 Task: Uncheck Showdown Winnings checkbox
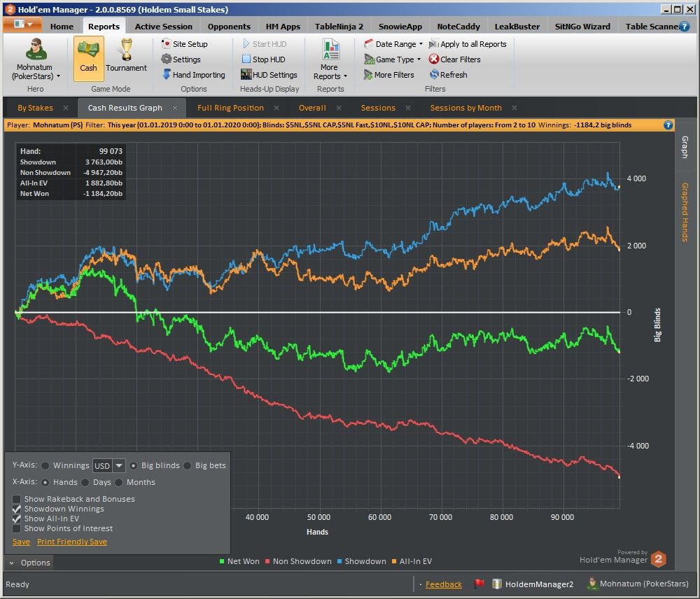(x=17, y=509)
